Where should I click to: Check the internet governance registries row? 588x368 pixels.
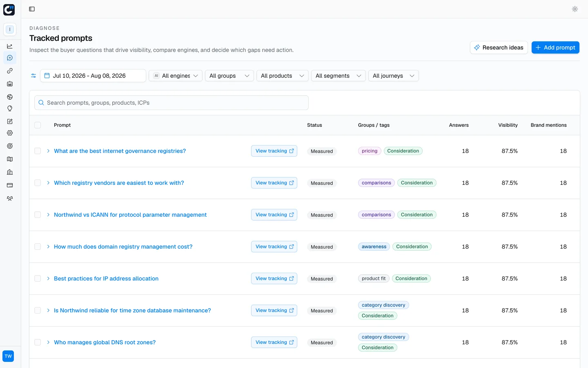[38, 151]
